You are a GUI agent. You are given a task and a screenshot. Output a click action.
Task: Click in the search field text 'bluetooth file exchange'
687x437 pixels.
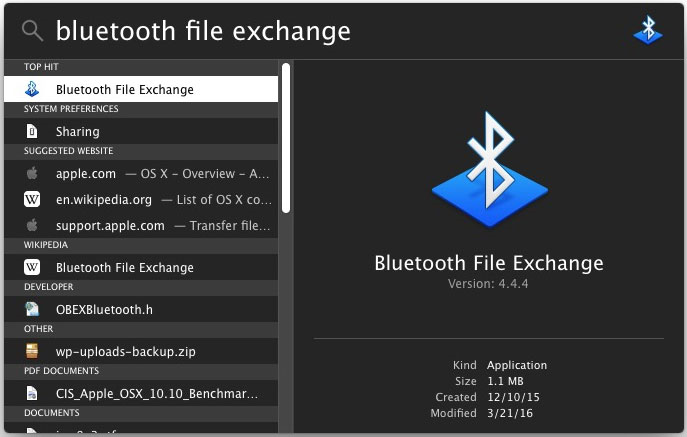tap(203, 32)
